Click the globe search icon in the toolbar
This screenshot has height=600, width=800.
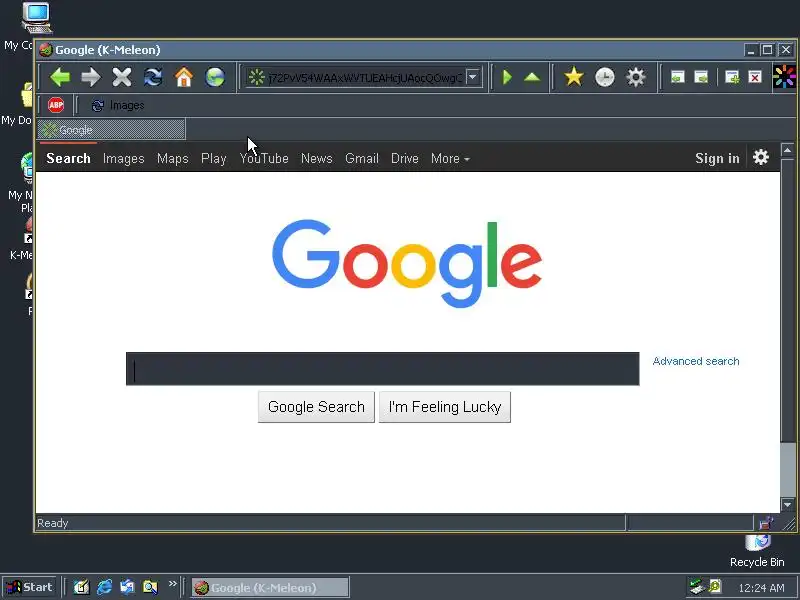coord(215,77)
